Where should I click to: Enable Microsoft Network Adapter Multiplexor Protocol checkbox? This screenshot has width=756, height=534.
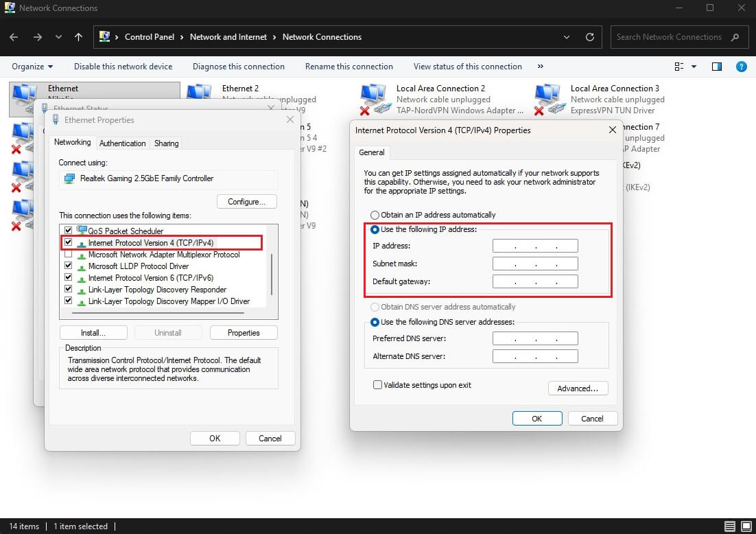(68, 254)
